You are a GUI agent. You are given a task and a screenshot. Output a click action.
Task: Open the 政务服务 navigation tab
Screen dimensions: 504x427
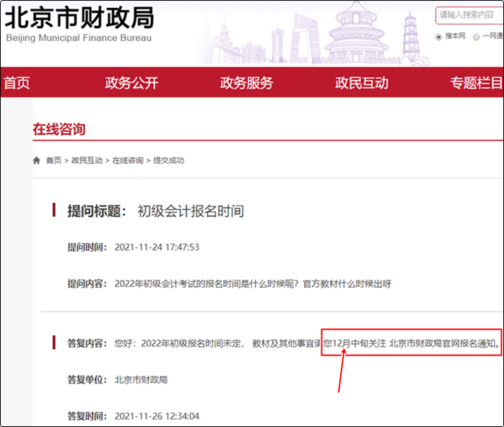coord(246,83)
